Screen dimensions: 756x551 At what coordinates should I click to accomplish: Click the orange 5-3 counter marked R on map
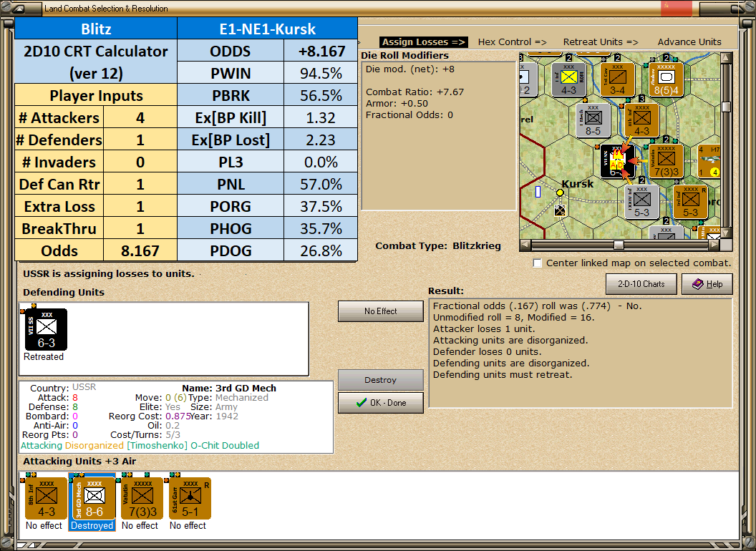(x=690, y=202)
